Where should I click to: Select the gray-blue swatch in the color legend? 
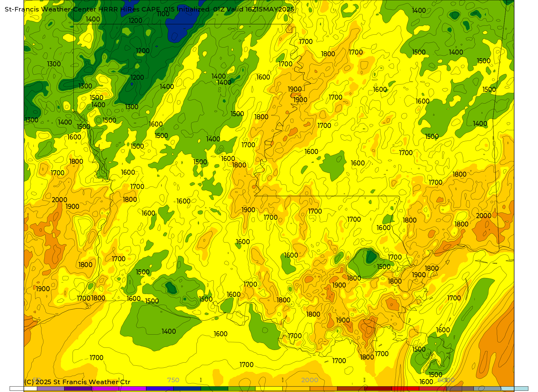click(x=487, y=389)
